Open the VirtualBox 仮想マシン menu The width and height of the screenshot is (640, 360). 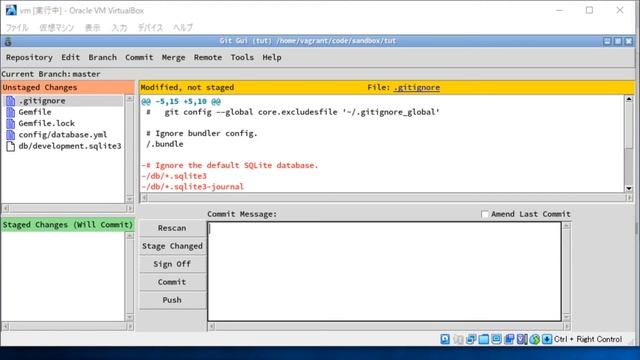(x=56, y=28)
